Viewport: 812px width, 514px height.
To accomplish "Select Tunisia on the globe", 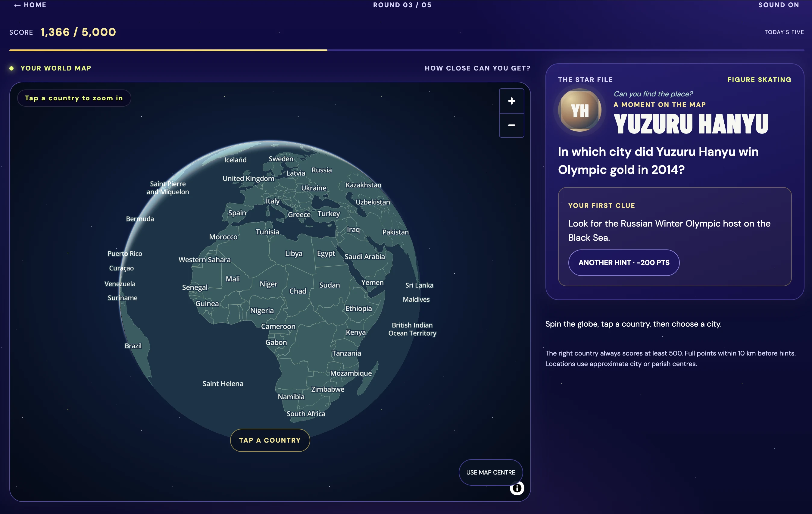I will (267, 232).
